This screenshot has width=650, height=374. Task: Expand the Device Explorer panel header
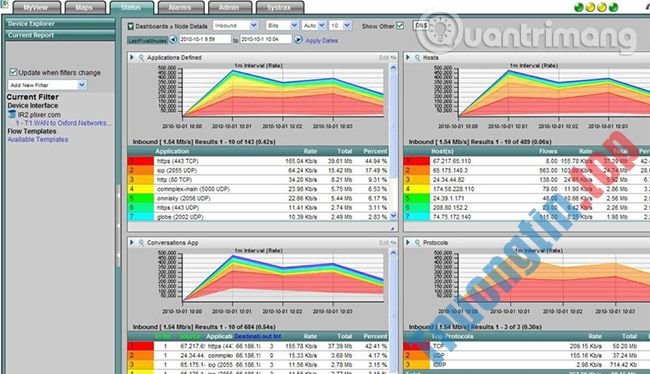[x=60, y=24]
